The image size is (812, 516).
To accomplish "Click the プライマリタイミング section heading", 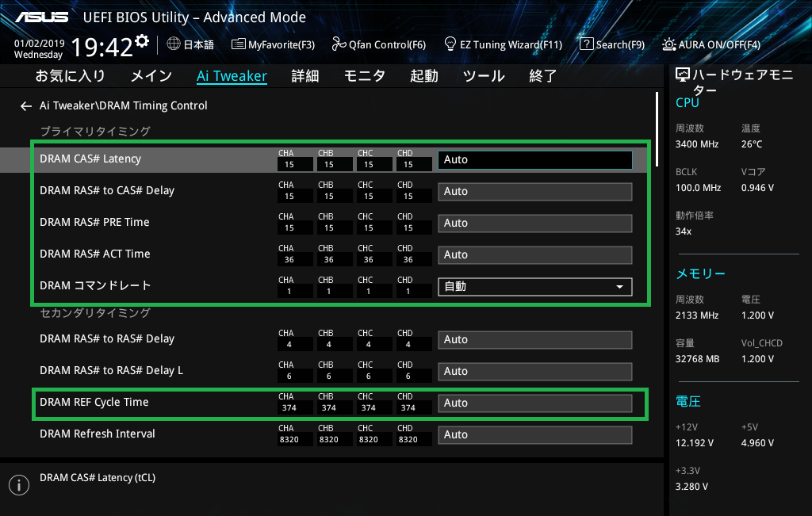I will pyautogui.click(x=95, y=132).
